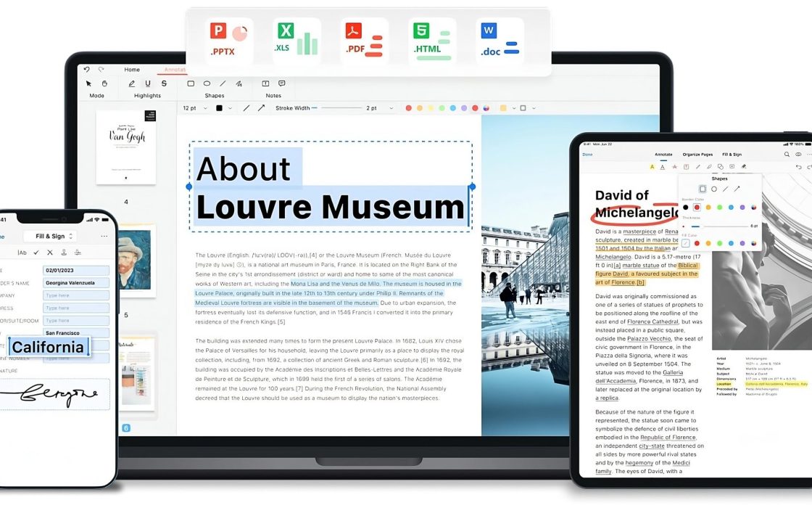
Task: Open the Fill & Sign selector on phone
Action: click(x=50, y=236)
